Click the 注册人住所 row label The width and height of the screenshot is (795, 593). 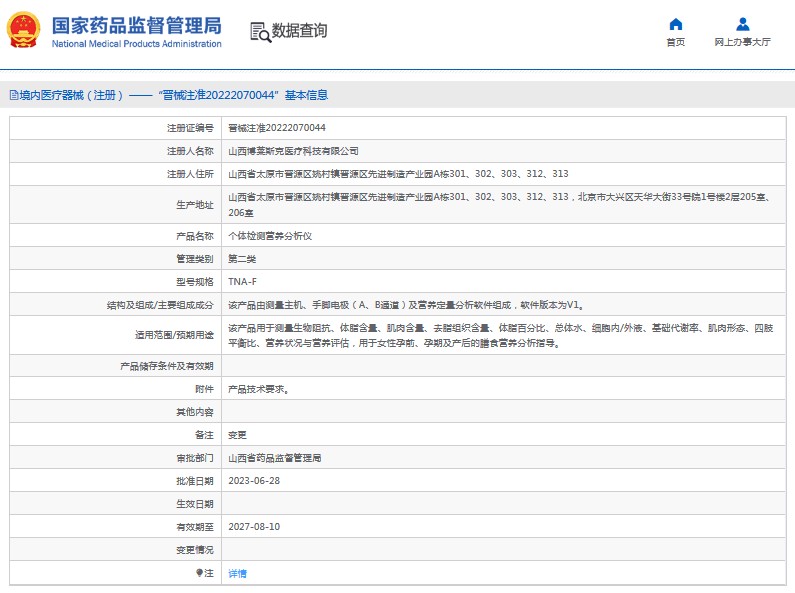click(190, 174)
